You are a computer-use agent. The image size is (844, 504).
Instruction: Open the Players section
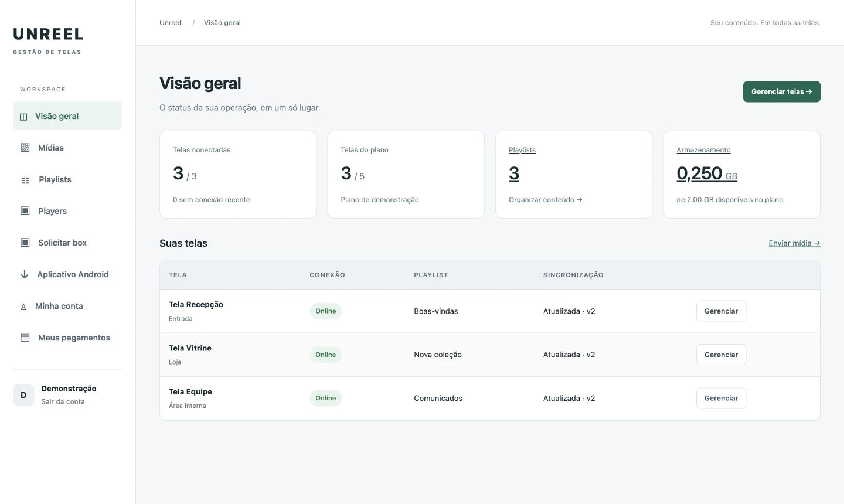click(x=67, y=211)
